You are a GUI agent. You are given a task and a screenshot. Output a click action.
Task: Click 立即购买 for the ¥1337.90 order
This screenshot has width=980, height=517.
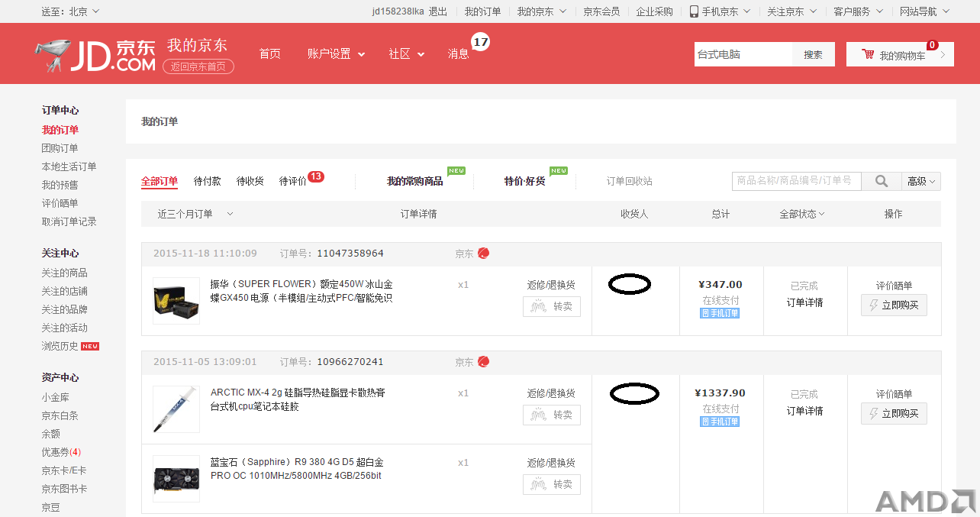click(895, 413)
